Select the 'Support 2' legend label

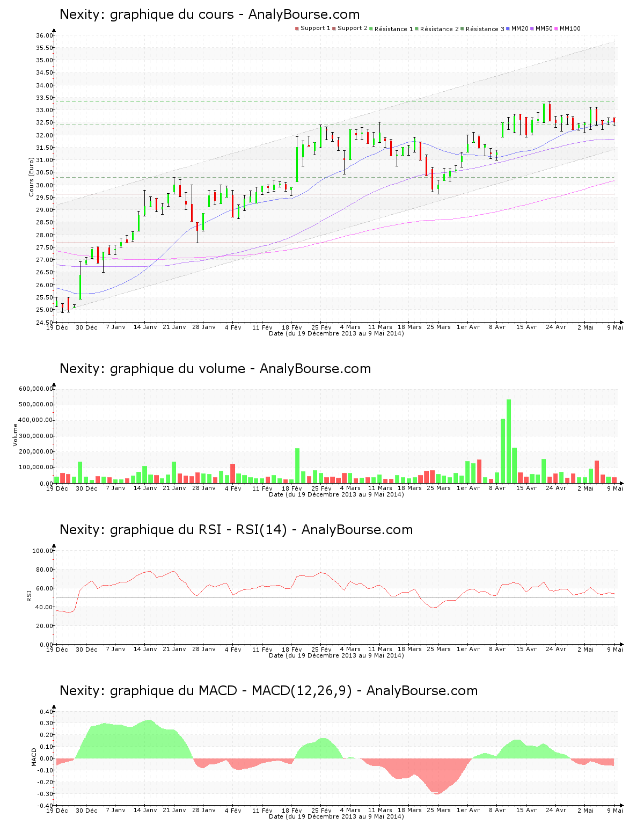(353, 28)
